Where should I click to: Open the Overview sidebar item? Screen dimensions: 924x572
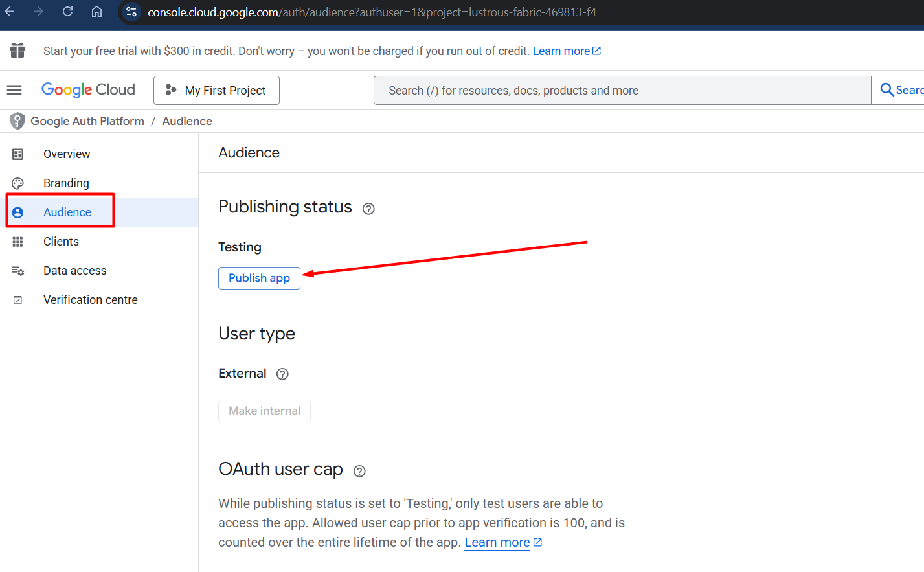(99, 154)
